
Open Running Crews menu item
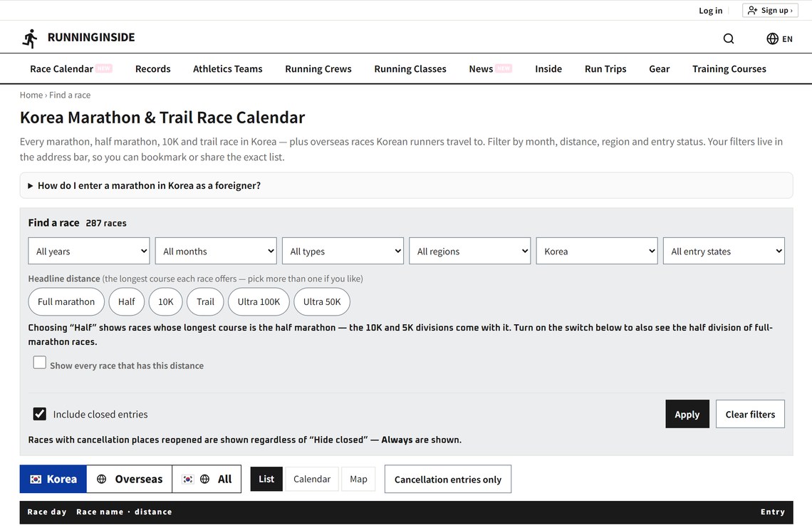tap(318, 69)
